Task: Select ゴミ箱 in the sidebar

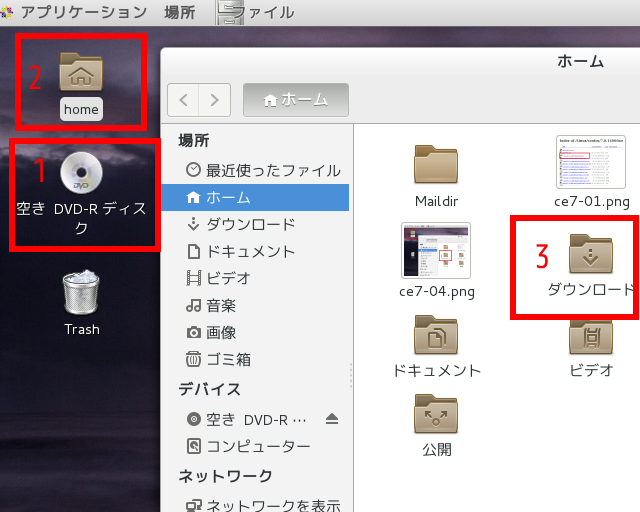Action: (228, 359)
